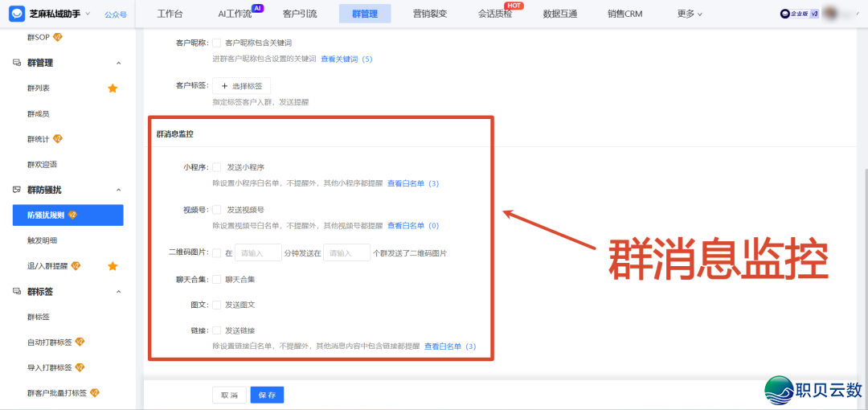Open 群欢迎语 in sidebar
868x410 pixels.
[42, 165]
